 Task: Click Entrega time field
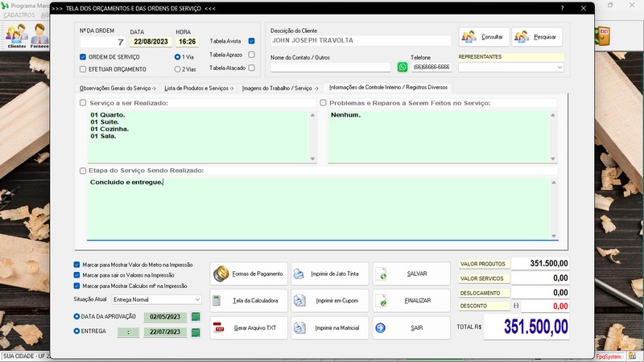coord(128,331)
